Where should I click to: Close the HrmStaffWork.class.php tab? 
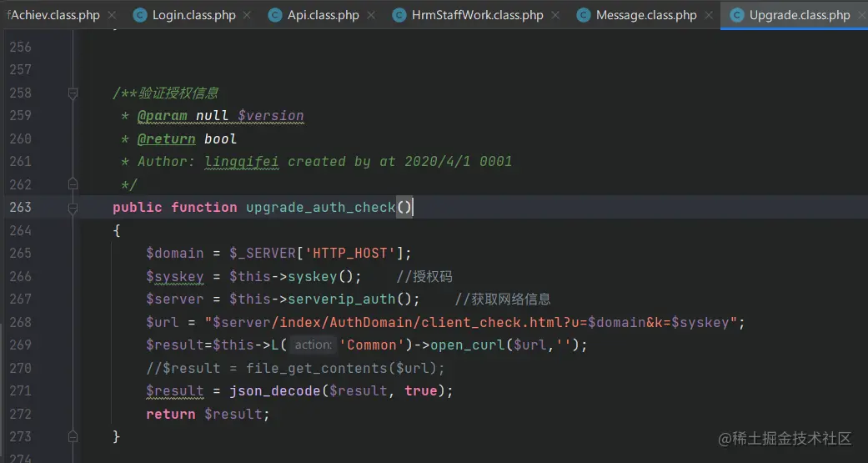pos(554,15)
